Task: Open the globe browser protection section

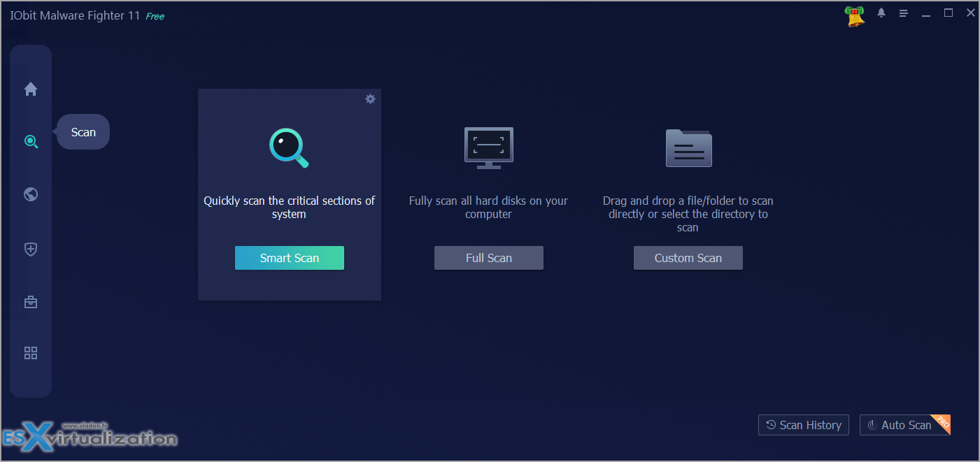Action: tap(31, 194)
